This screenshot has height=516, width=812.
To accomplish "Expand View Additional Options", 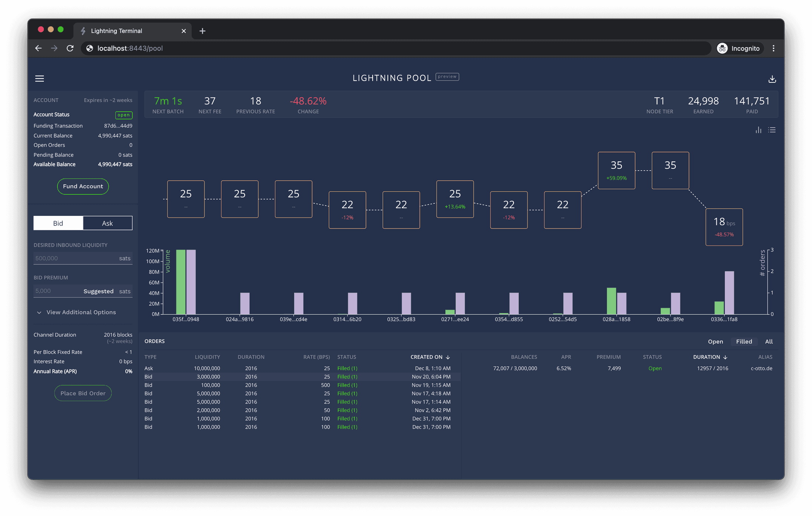I will point(81,312).
